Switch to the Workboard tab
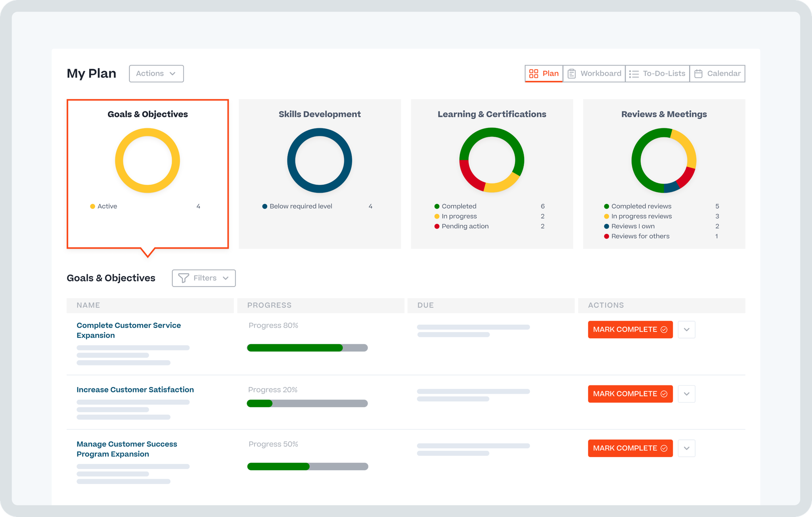 [595, 74]
